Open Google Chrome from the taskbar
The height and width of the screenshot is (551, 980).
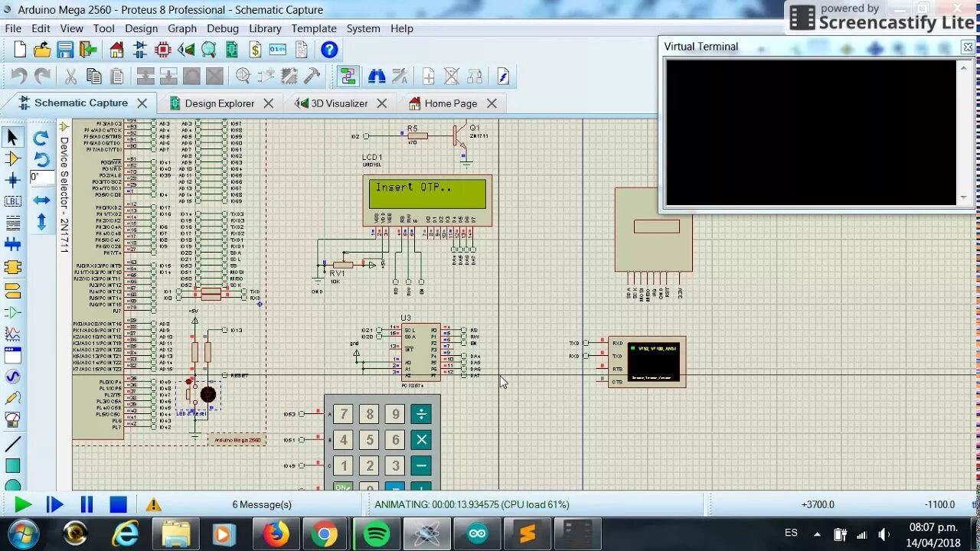[x=325, y=533]
